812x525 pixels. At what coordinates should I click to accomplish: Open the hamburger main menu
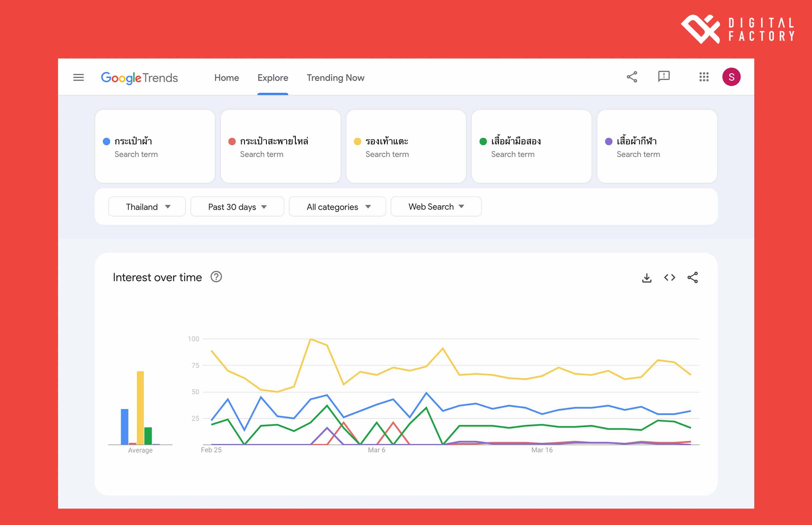tap(78, 77)
